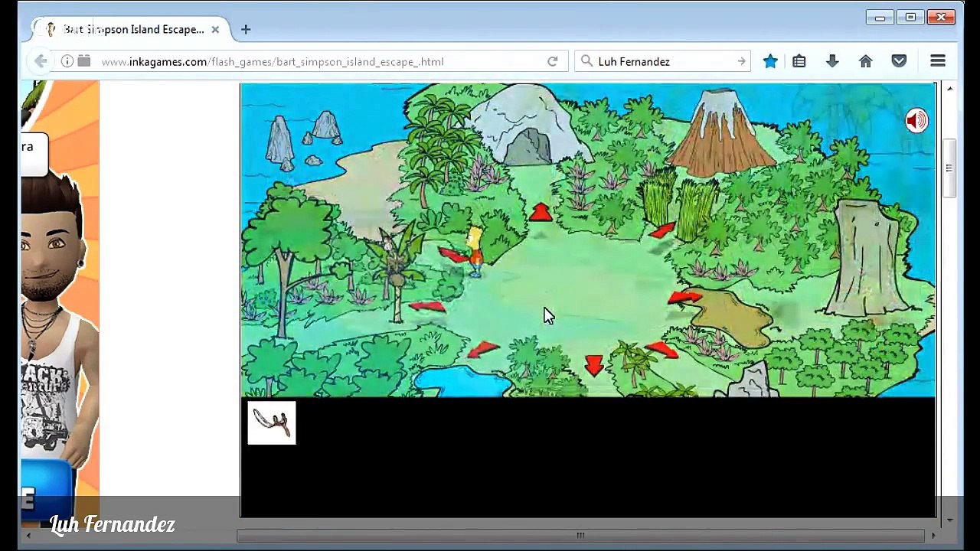Reload the current page
This screenshot has height=551, width=980.
pyautogui.click(x=552, y=61)
